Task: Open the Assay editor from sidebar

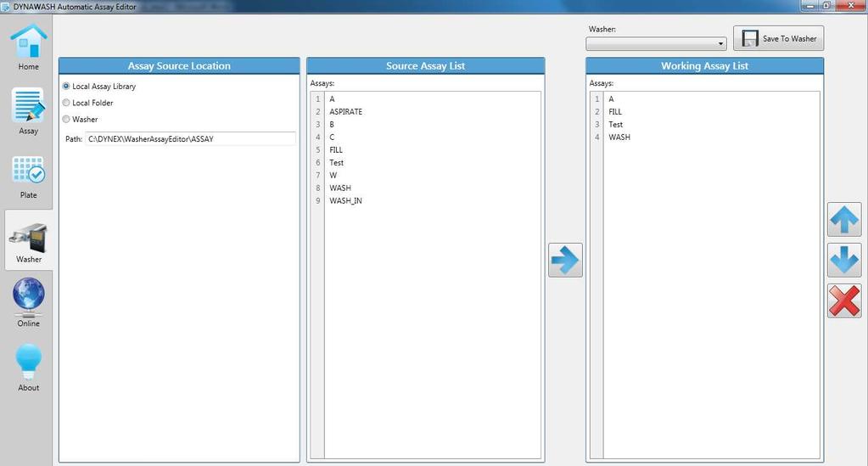Action: [28, 111]
